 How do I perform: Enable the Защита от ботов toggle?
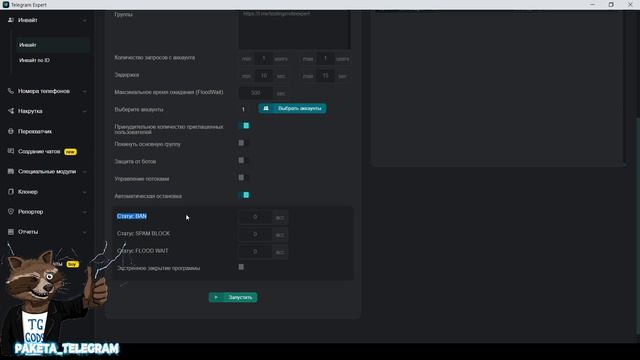(x=244, y=160)
